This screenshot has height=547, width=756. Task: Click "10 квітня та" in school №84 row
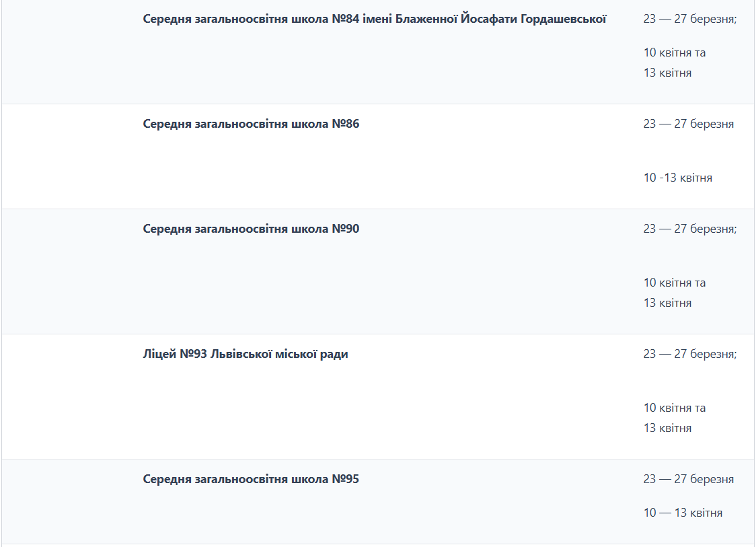click(674, 52)
